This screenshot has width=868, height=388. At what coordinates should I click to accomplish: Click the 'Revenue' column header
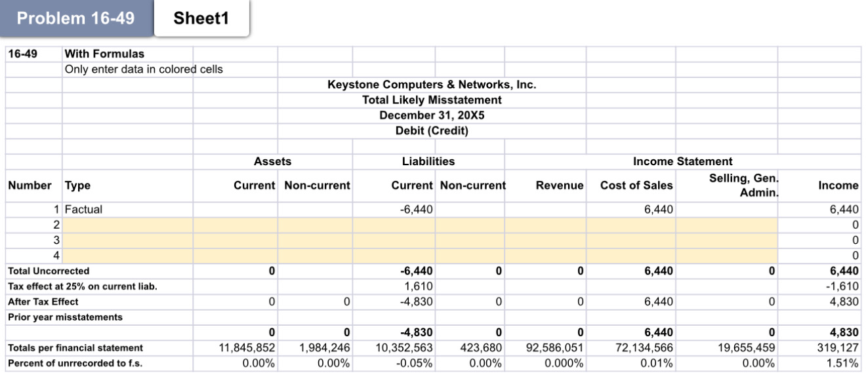point(546,185)
